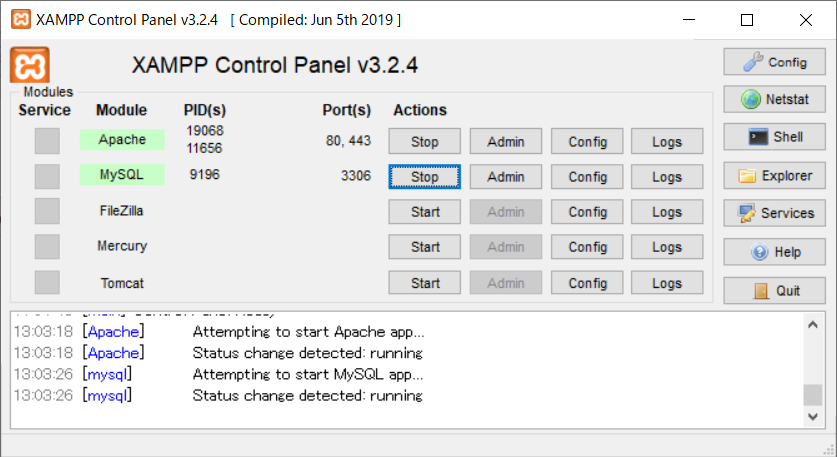
Task: Toggle the Tomcat service checkbox
Action: [47, 282]
